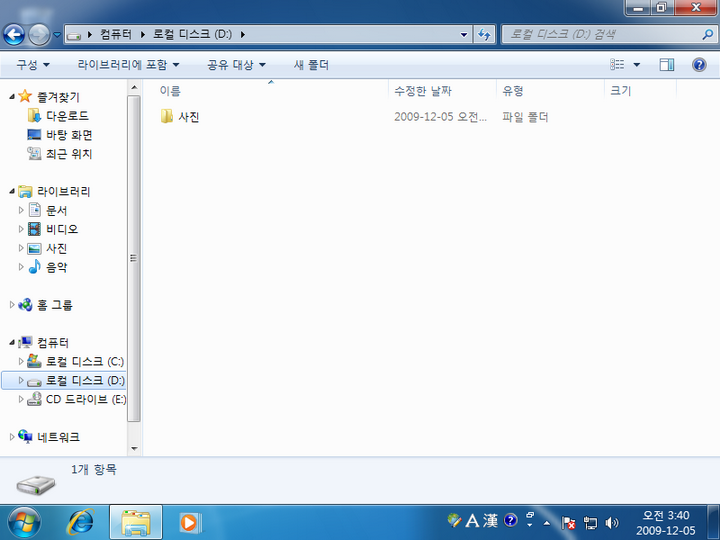This screenshot has height=540, width=720.
Task: Launch Internet Explorer from taskbar
Action: click(x=81, y=523)
